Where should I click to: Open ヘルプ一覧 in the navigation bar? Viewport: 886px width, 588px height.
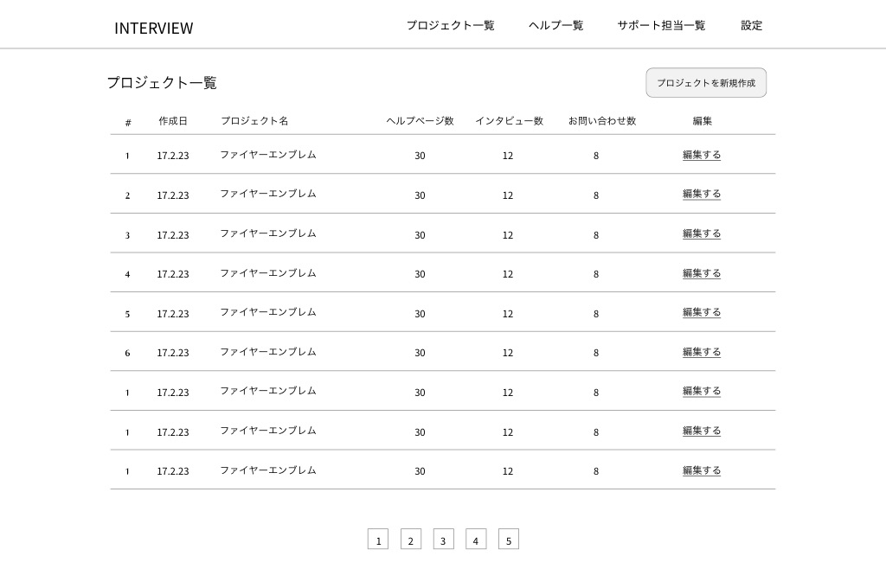point(556,25)
